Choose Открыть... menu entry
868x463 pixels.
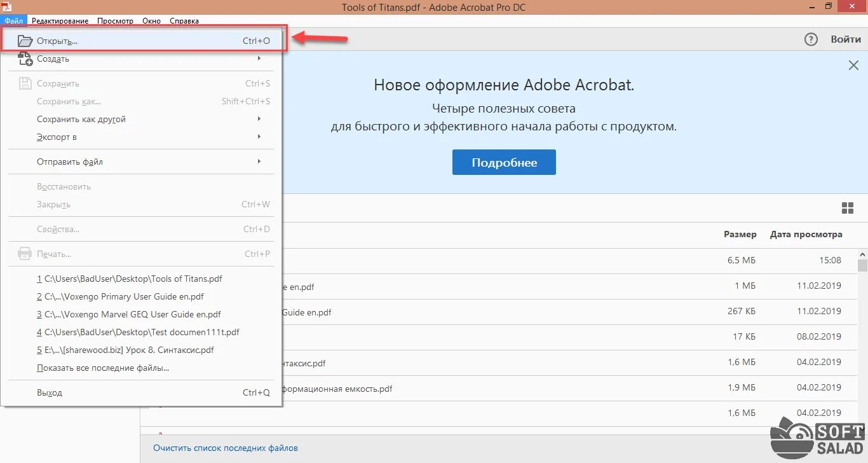[145, 40]
